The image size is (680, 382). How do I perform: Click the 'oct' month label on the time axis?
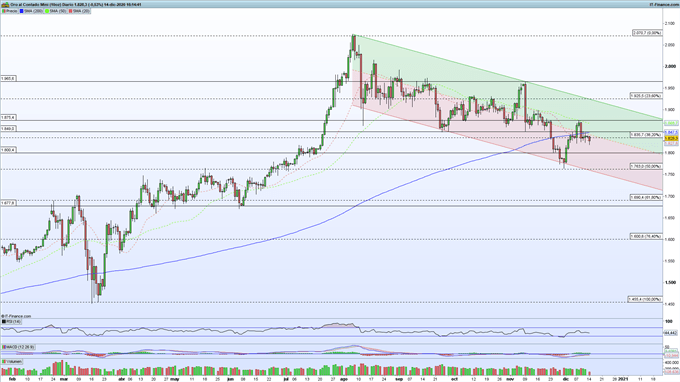454,379
